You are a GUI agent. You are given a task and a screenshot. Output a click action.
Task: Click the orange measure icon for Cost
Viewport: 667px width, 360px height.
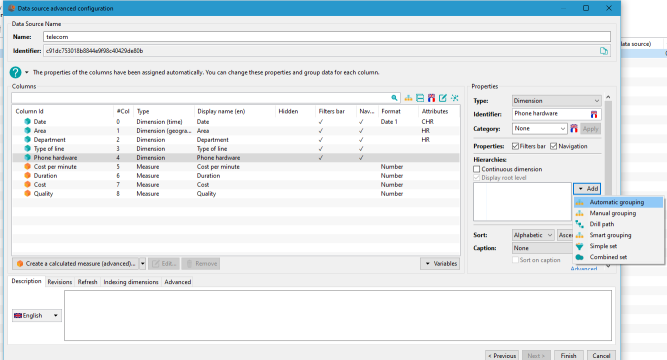28,184
